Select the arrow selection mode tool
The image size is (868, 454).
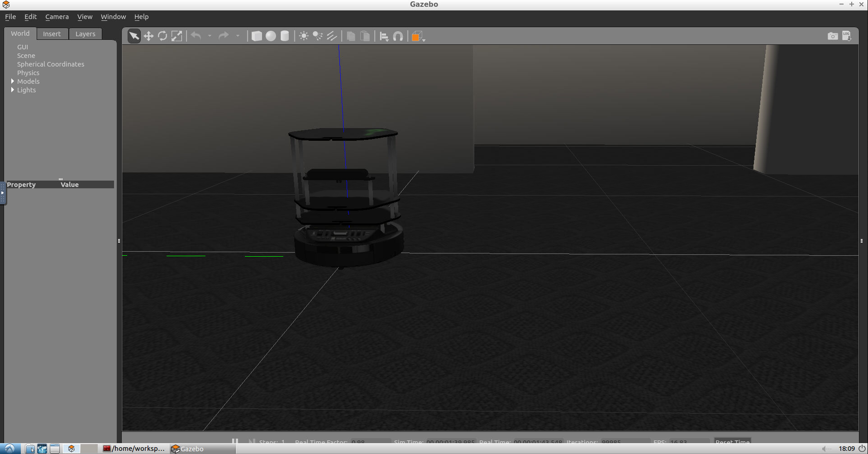pyautogui.click(x=134, y=36)
